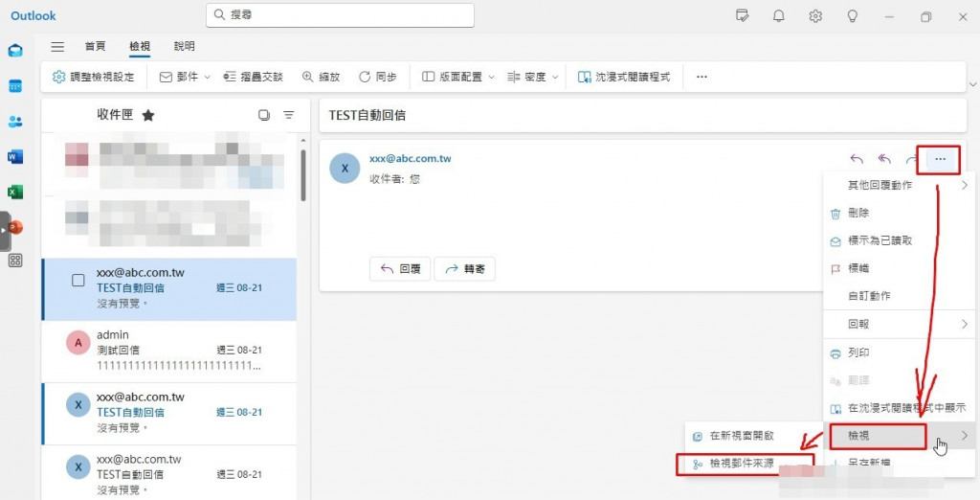The height and width of the screenshot is (500, 980).
Task: Choose 標幟 flag from the menu
Action: pyautogui.click(x=899, y=268)
